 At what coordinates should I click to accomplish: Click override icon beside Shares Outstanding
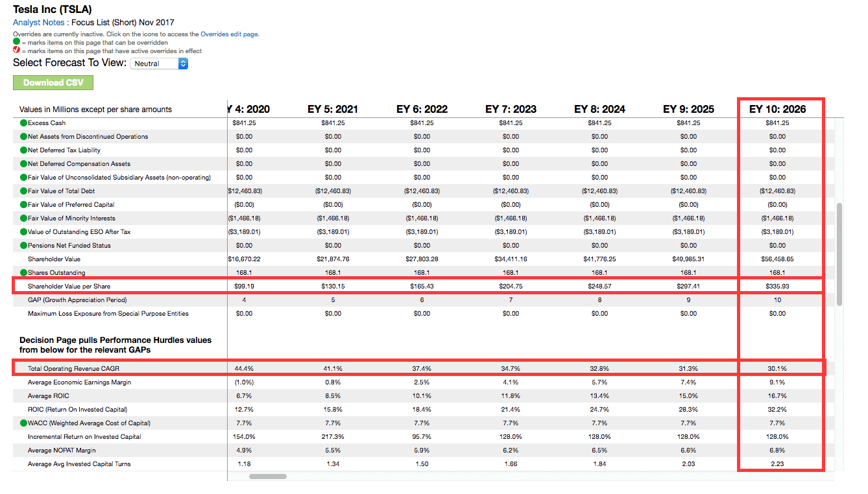(23, 273)
